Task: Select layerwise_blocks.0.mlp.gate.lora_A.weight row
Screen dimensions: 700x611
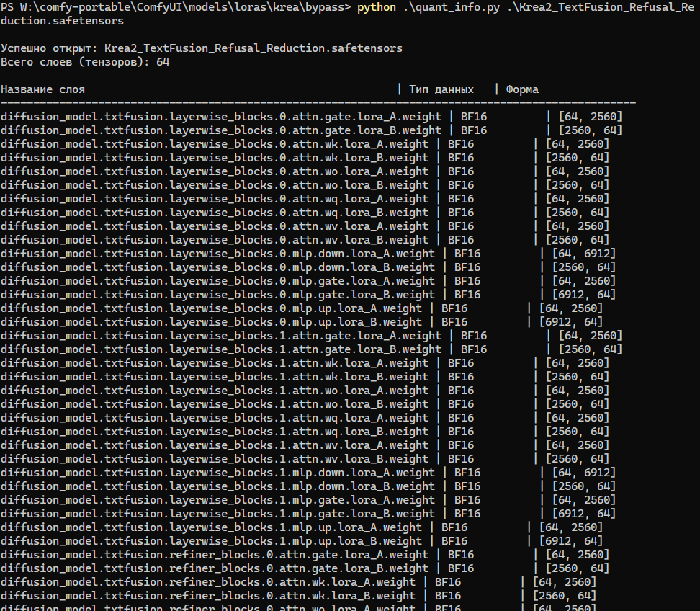Action: (308, 281)
